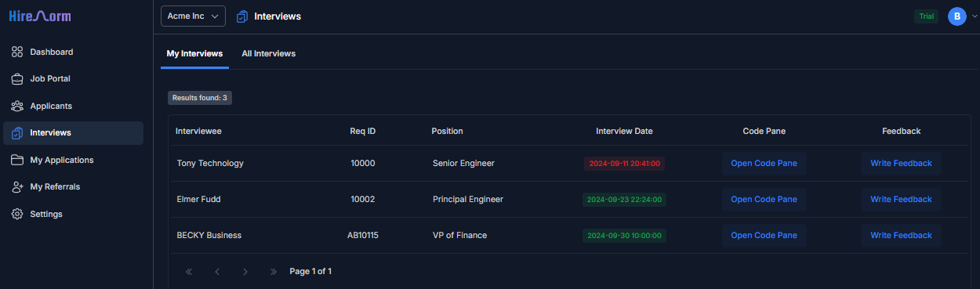
Task: Click the Applicants people icon
Action: tap(17, 106)
